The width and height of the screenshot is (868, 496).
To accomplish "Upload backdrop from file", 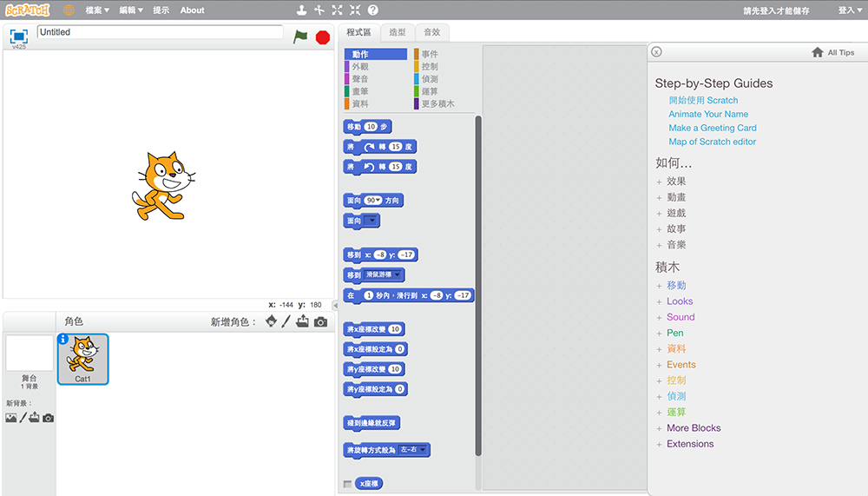I will pos(35,417).
